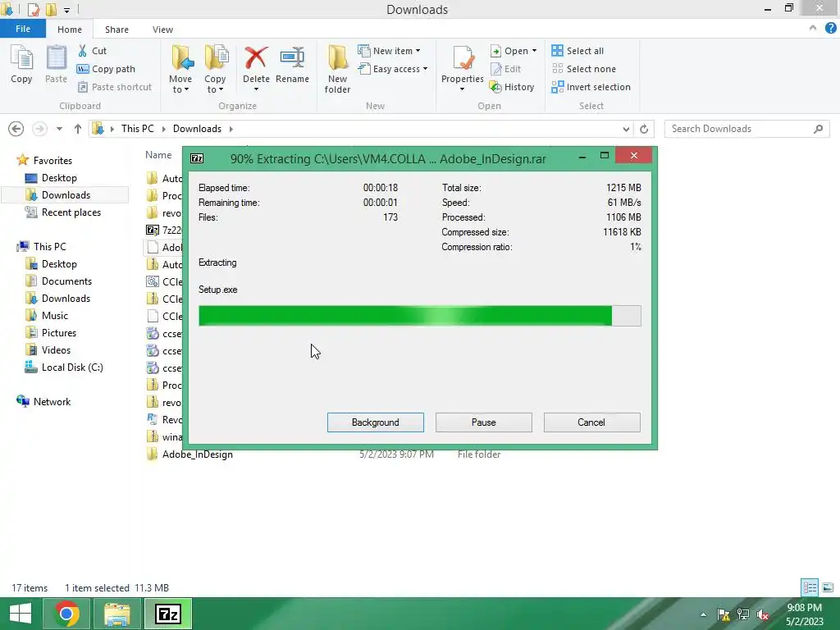Go up one folder level arrow
This screenshot has height=630, width=840.
pyautogui.click(x=78, y=129)
